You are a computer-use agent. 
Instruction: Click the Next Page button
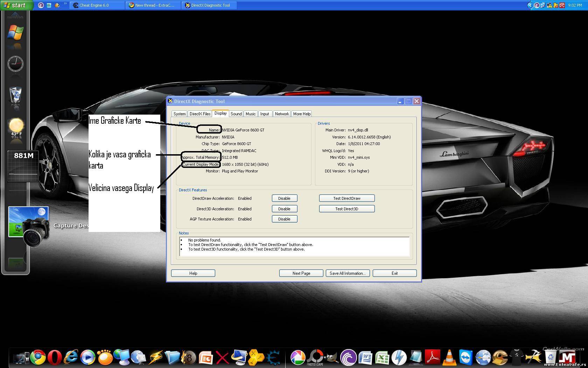pyautogui.click(x=301, y=273)
